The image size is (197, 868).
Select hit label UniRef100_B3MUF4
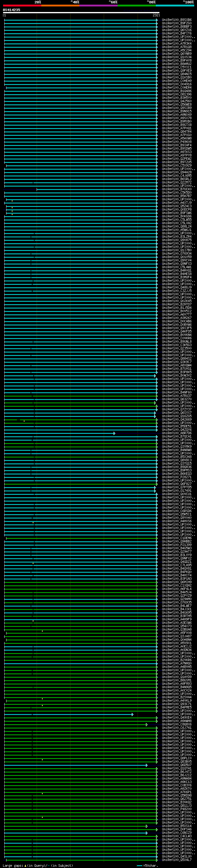point(177,277)
